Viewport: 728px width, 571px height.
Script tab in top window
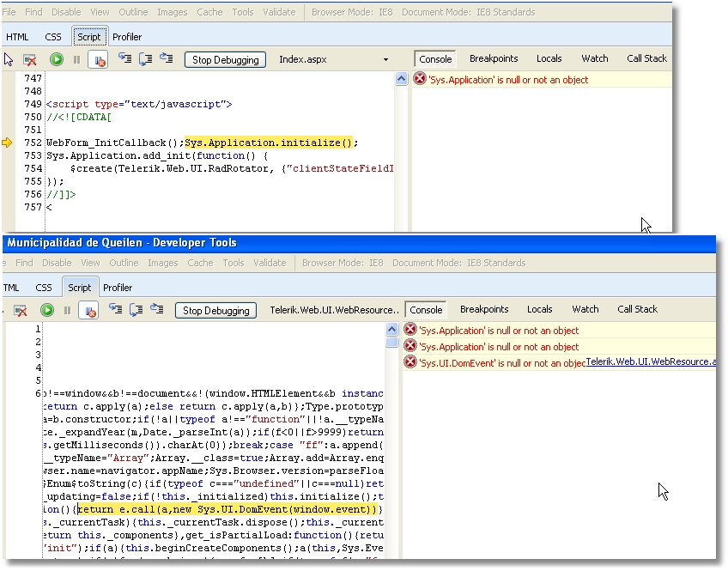pos(88,37)
